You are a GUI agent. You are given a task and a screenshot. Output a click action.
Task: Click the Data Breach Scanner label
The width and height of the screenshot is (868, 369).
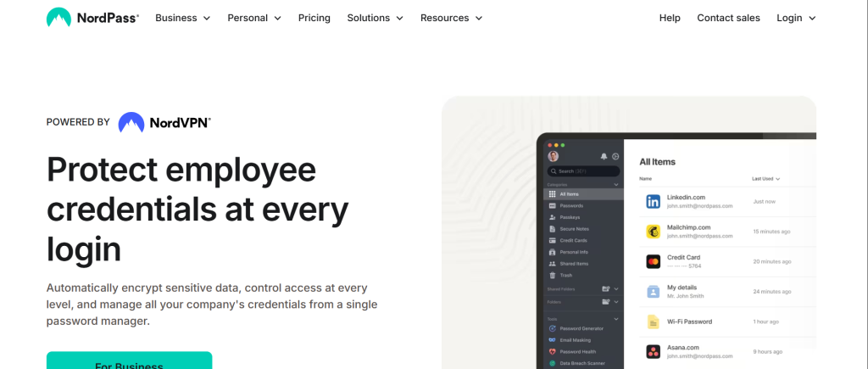click(581, 363)
